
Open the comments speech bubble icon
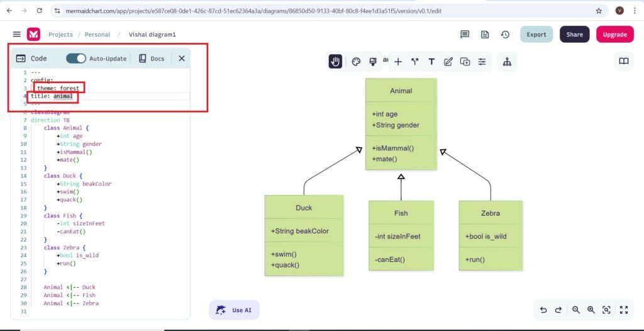(x=465, y=35)
